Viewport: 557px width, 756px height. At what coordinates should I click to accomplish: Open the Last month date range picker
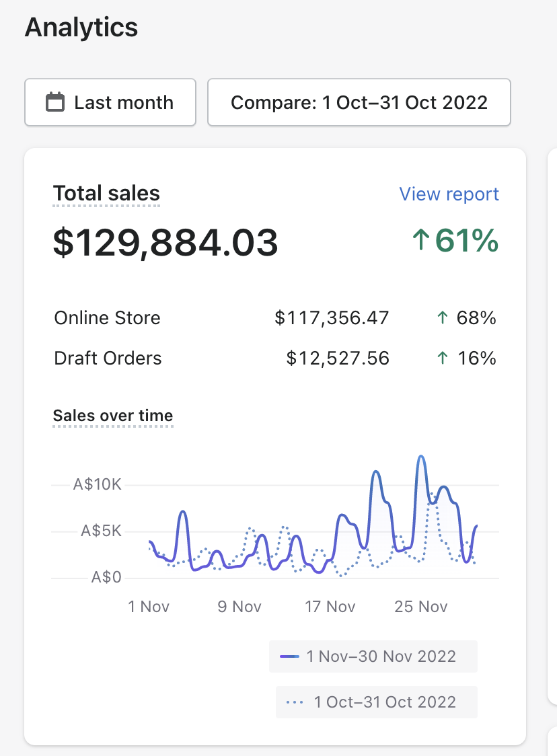click(110, 102)
